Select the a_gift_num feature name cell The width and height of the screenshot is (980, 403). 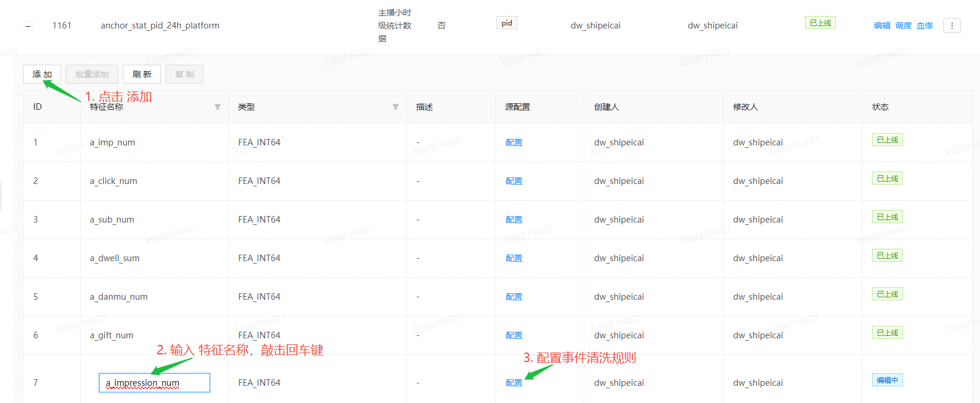(112, 335)
